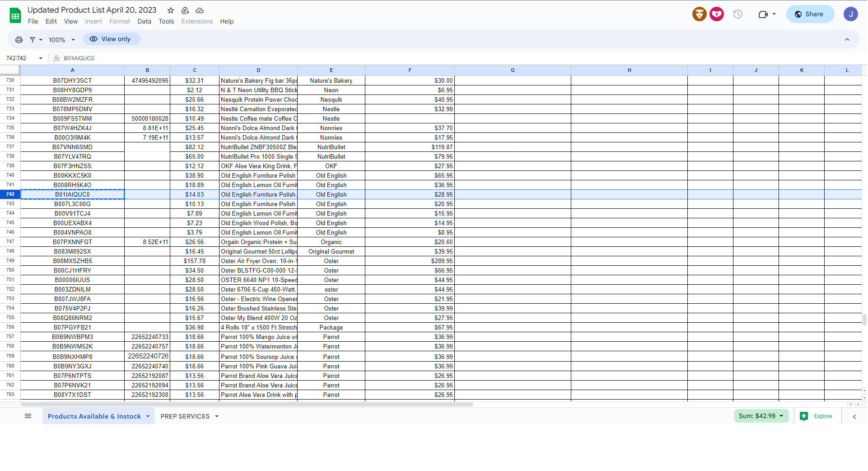Screen dimensions: 868x471
Task: Open Products Available & Instock tab menu arrow
Action: click(148, 416)
